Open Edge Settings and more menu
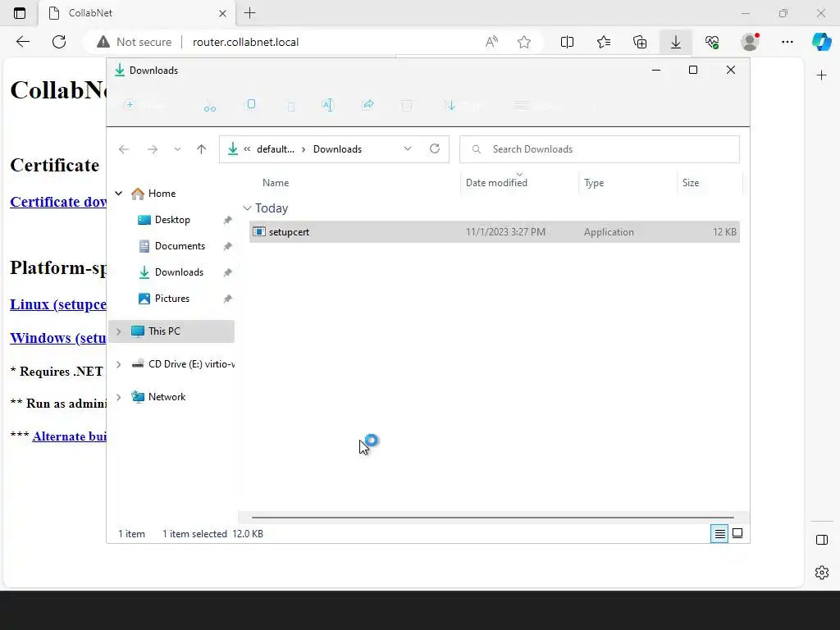Viewport: 840px width, 630px height. point(787,42)
